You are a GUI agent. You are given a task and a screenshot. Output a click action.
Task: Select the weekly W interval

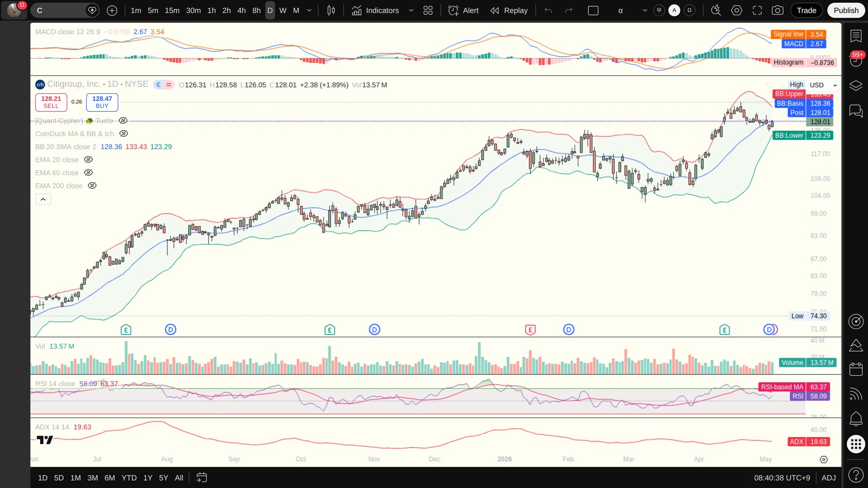pos(283,10)
